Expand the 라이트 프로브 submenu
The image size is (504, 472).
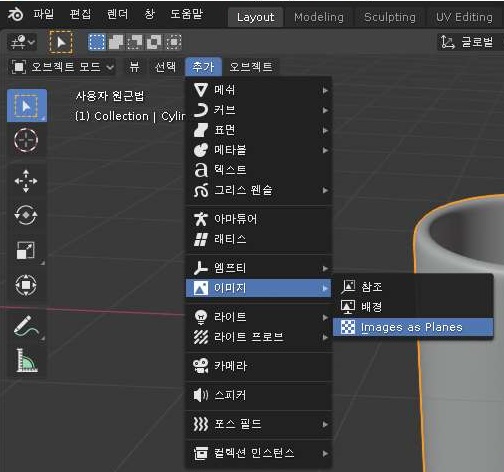click(259, 337)
